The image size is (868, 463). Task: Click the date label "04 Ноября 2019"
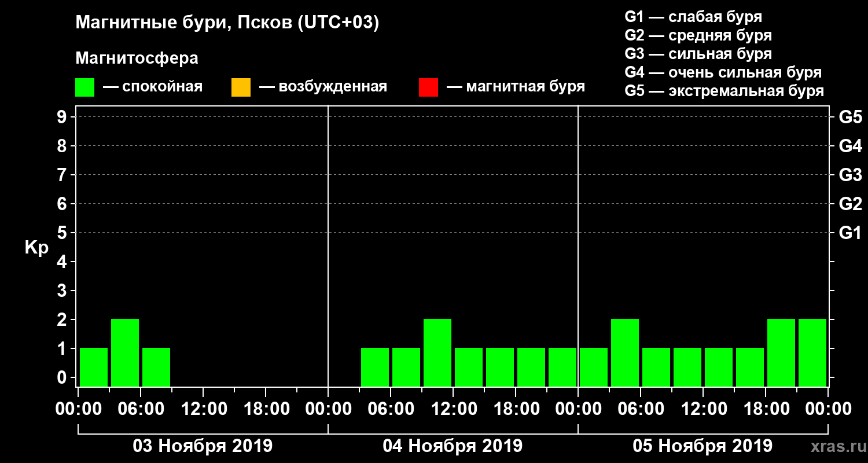pyautogui.click(x=453, y=446)
